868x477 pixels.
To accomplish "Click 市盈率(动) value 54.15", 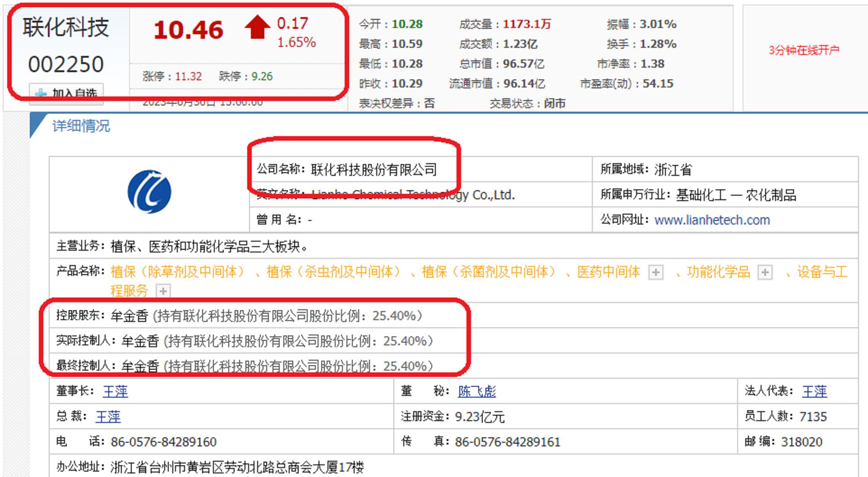I will coord(658,83).
